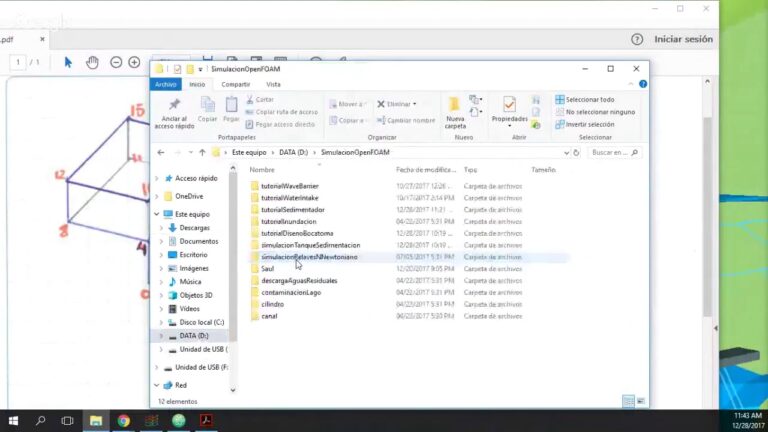Click Seleccionar todo

(x=584, y=99)
